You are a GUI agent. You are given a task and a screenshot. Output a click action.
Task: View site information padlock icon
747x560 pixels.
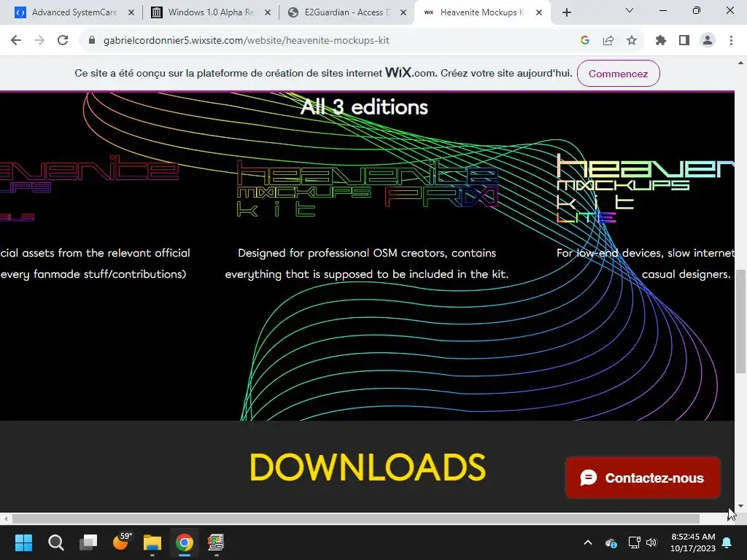click(x=92, y=41)
